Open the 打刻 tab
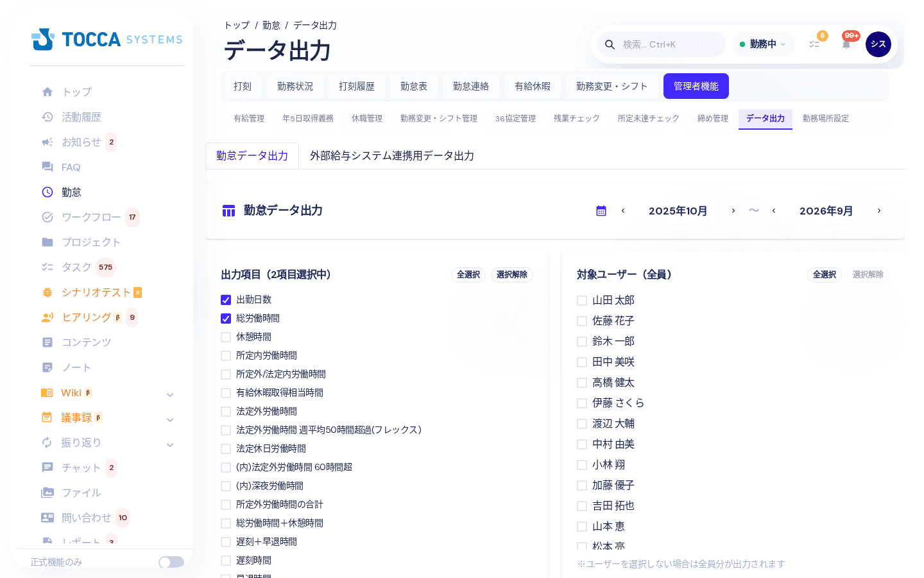Image resolution: width=924 pixels, height=578 pixels. pyautogui.click(x=243, y=86)
